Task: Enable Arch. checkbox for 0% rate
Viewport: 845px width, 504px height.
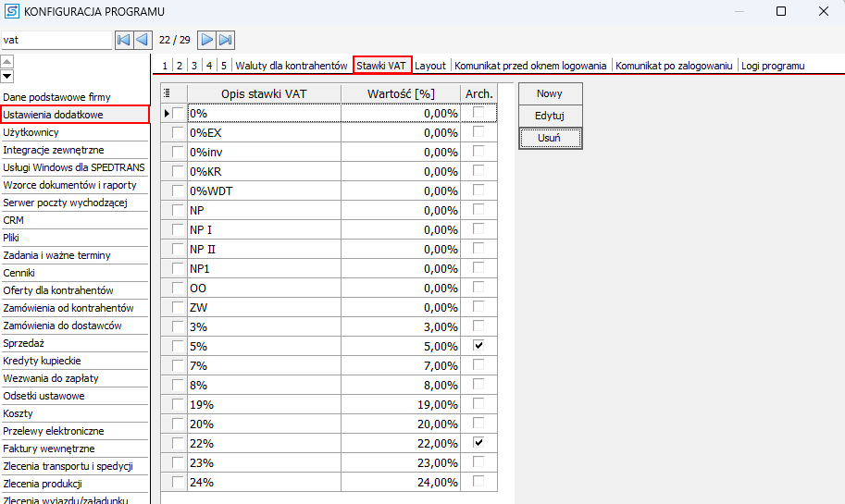Action: tap(478, 113)
